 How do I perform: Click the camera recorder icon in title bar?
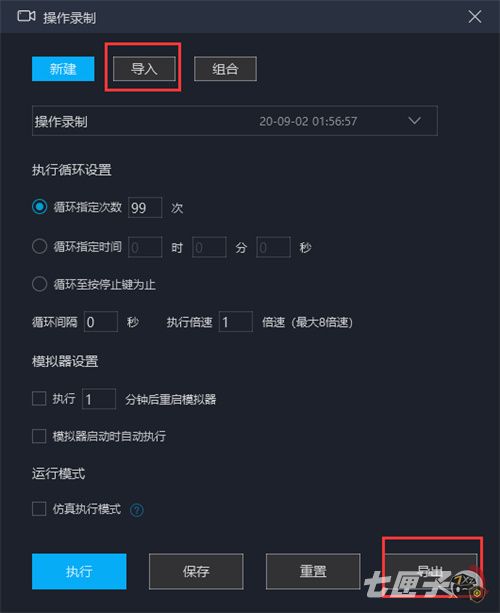point(27,16)
